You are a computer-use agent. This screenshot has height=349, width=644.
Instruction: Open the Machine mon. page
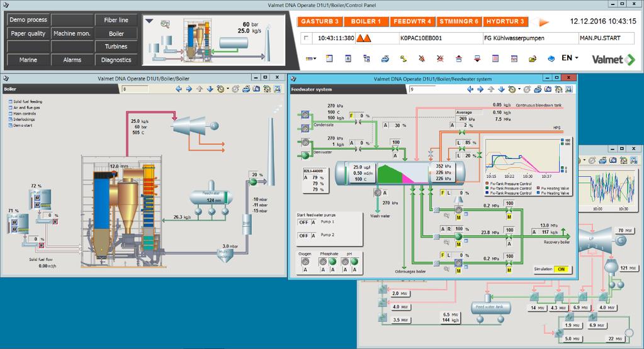(x=72, y=33)
